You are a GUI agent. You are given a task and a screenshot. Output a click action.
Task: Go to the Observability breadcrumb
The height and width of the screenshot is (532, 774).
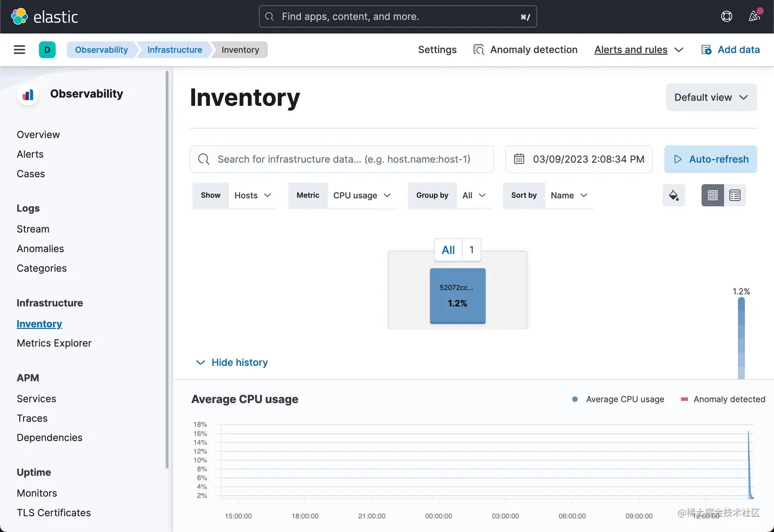click(x=101, y=50)
